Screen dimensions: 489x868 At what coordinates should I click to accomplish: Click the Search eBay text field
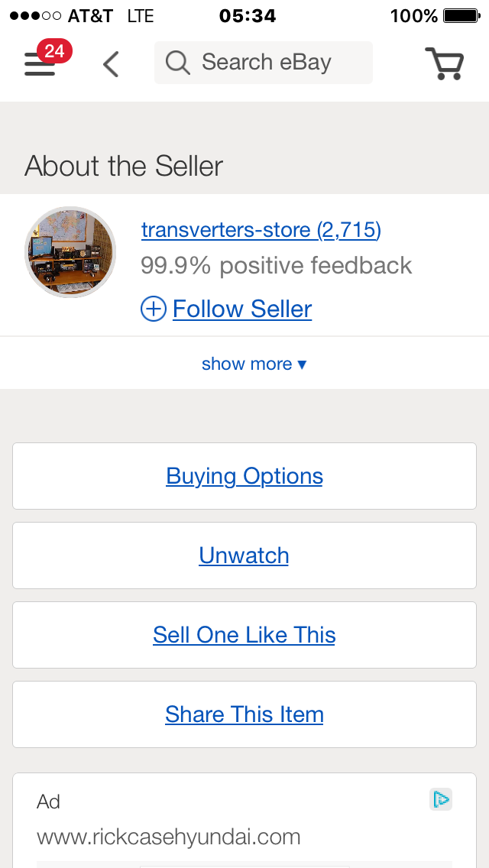[x=275, y=63]
